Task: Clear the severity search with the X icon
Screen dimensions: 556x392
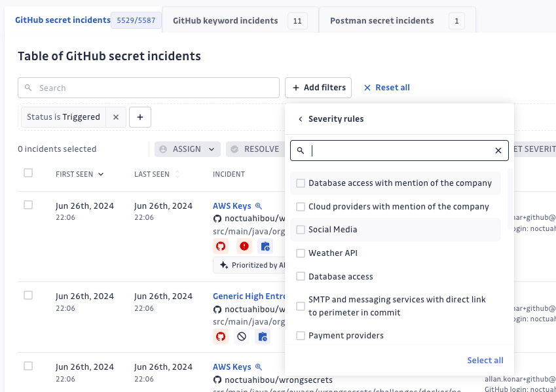Action: click(x=498, y=151)
